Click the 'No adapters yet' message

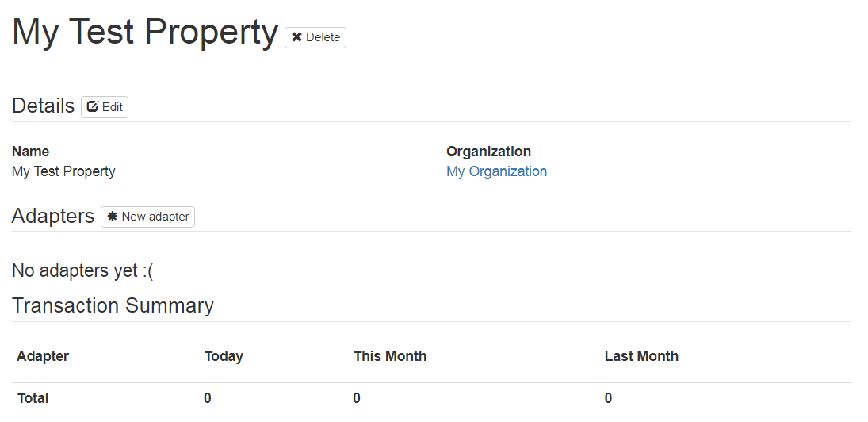[82, 270]
